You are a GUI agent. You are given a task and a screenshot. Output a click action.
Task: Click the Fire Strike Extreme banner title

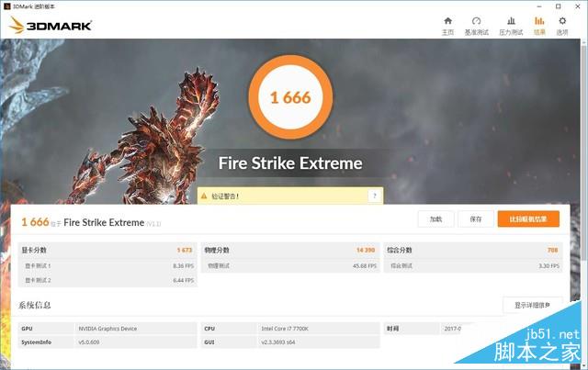[x=290, y=163]
